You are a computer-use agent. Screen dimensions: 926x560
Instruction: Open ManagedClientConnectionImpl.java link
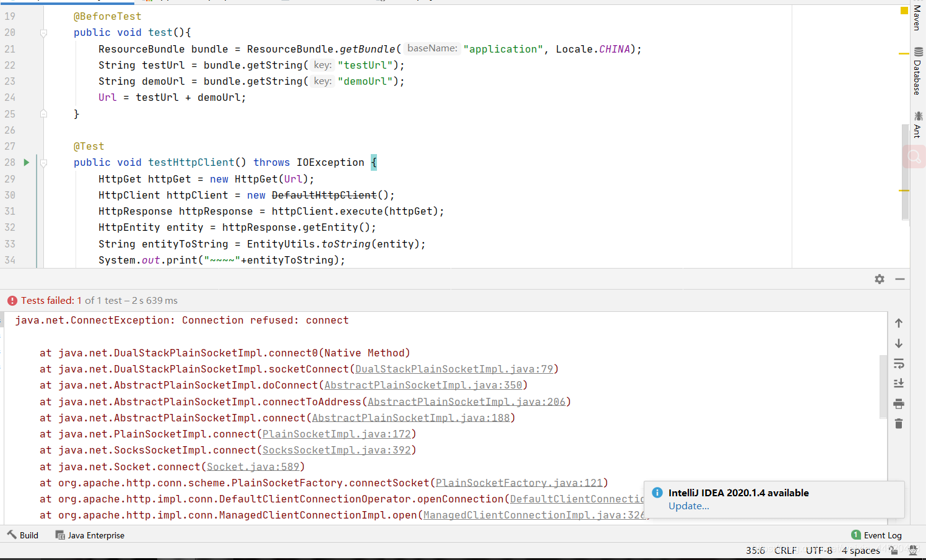535,515
